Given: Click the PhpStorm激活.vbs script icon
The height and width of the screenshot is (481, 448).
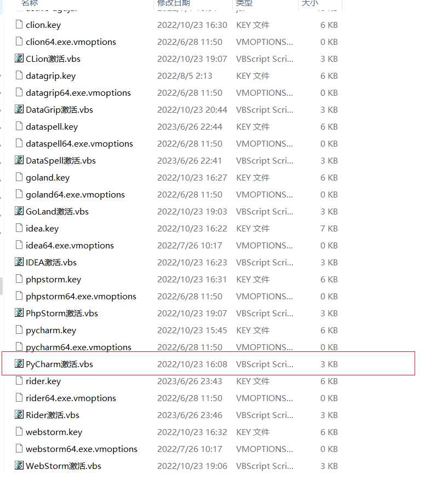Looking at the screenshot, I should pos(19,313).
